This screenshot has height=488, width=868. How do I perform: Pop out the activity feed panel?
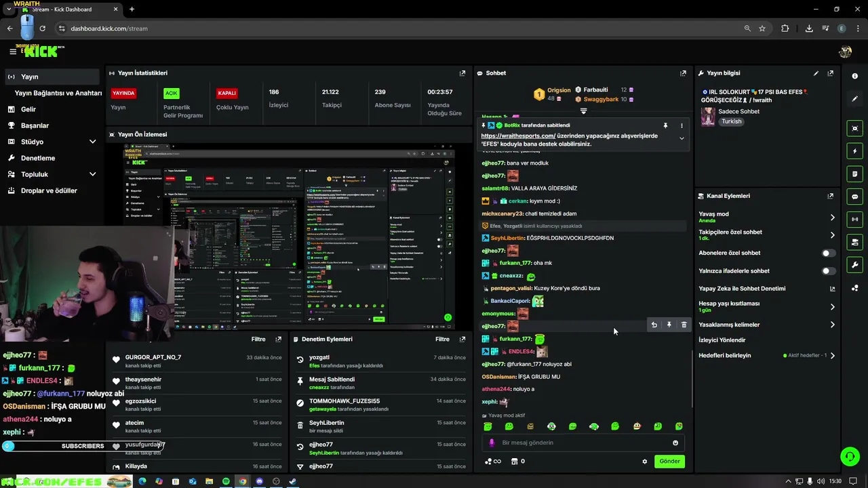[x=278, y=339]
